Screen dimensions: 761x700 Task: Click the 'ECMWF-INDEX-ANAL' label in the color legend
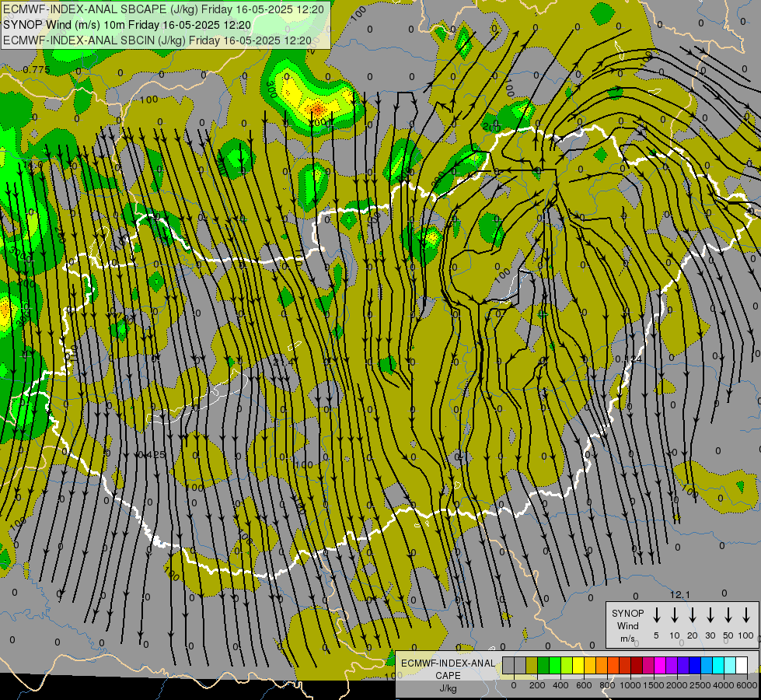(x=449, y=663)
